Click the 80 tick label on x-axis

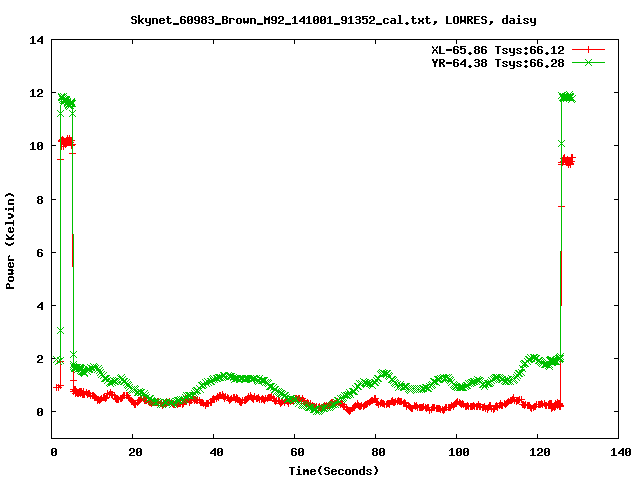point(376,451)
